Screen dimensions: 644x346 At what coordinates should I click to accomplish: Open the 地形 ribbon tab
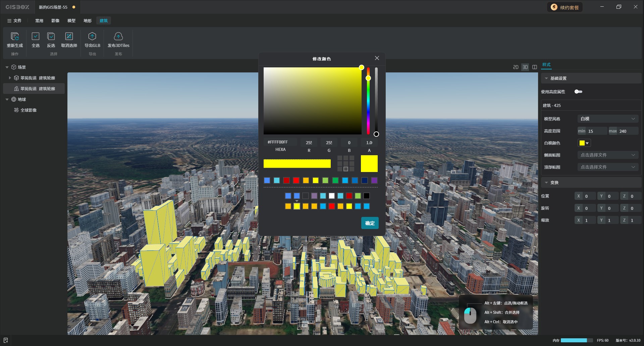tap(88, 21)
